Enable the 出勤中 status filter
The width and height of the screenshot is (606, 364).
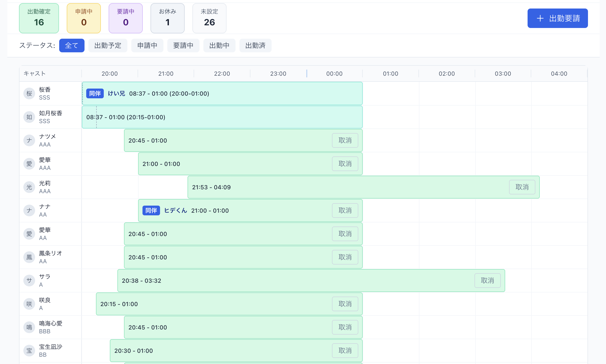(x=219, y=45)
